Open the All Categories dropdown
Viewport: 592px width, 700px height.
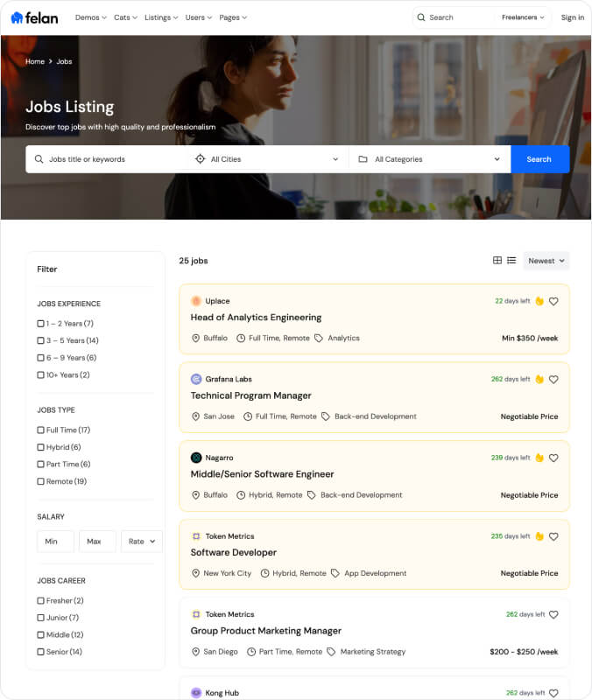click(x=429, y=159)
